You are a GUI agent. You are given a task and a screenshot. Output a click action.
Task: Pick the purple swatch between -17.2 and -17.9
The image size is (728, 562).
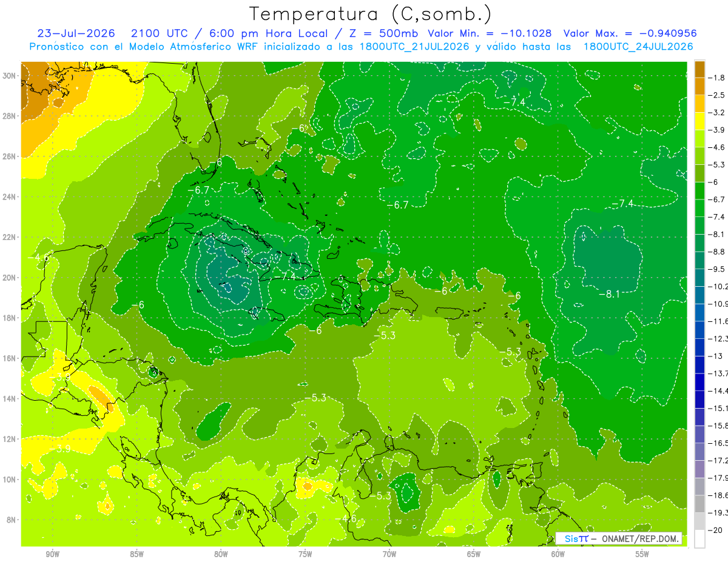[x=699, y=469]
